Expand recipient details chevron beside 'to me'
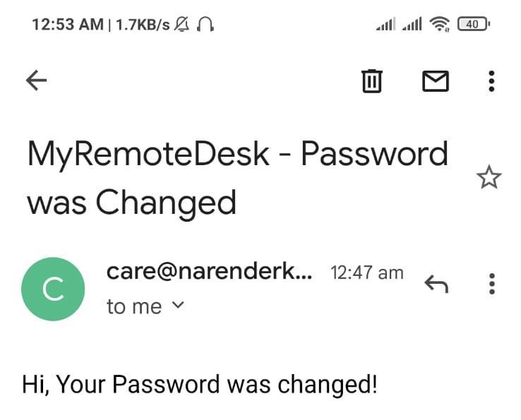521x420 pixels. pos(179,305)
